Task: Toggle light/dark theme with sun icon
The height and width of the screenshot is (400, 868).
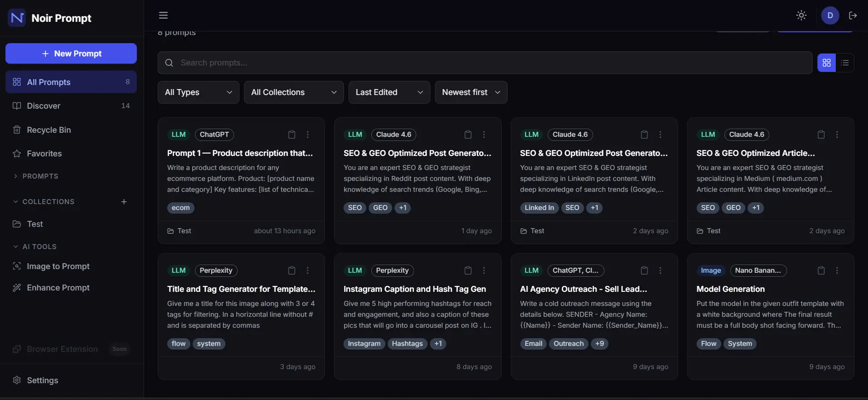Action: pos(801,15)
